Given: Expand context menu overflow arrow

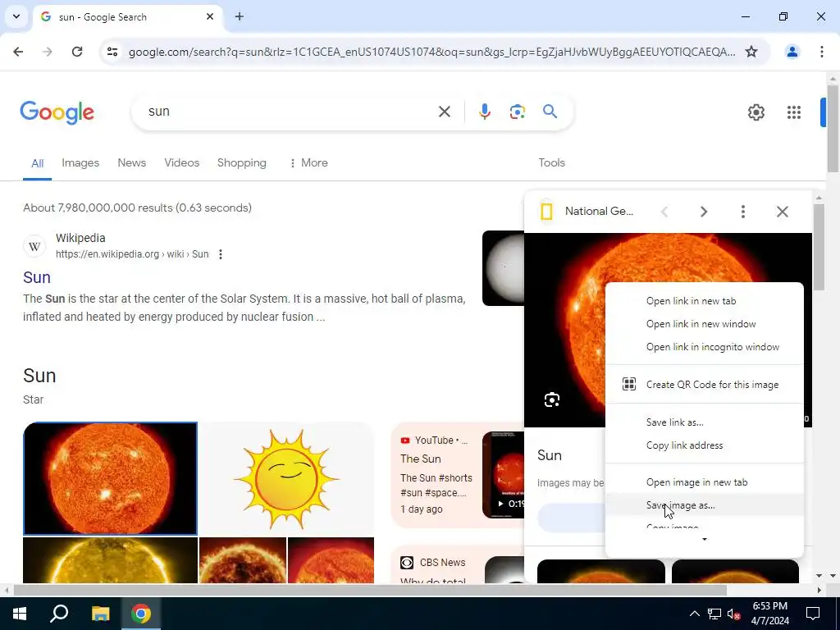Looking at the screenshot, I should 705,540.
